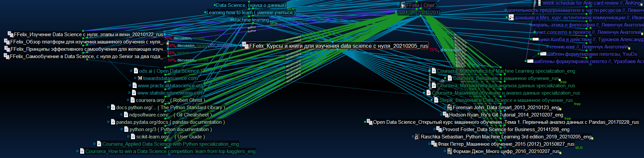The height and width of the screenshot is (158, 644).
Task: Click the page icon beside Git Cheatsheet node
Action: pyautogui.click(x=126, y=115)
